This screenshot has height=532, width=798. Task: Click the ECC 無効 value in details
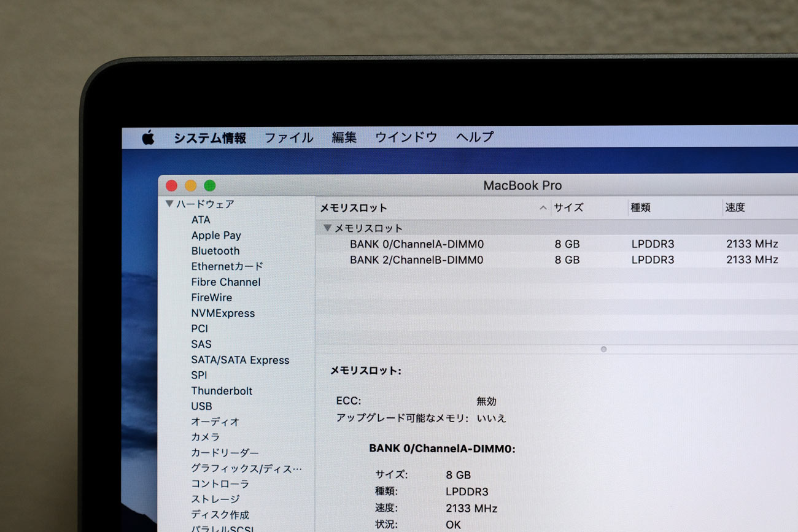[486, 401]
